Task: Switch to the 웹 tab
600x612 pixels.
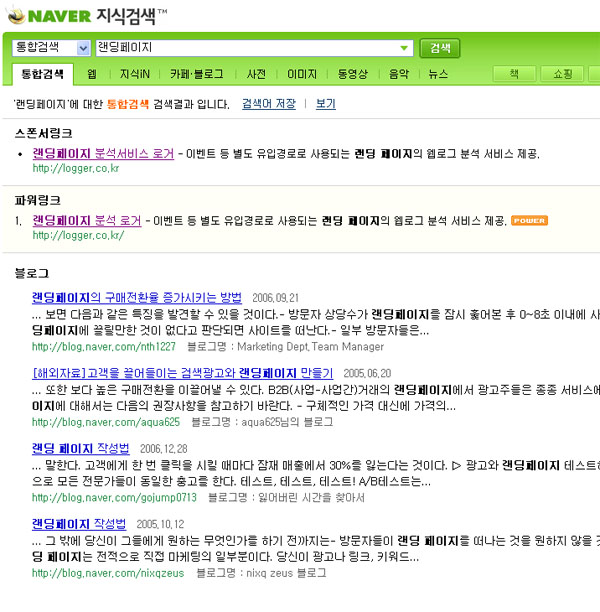Action: tap(91, 74)
